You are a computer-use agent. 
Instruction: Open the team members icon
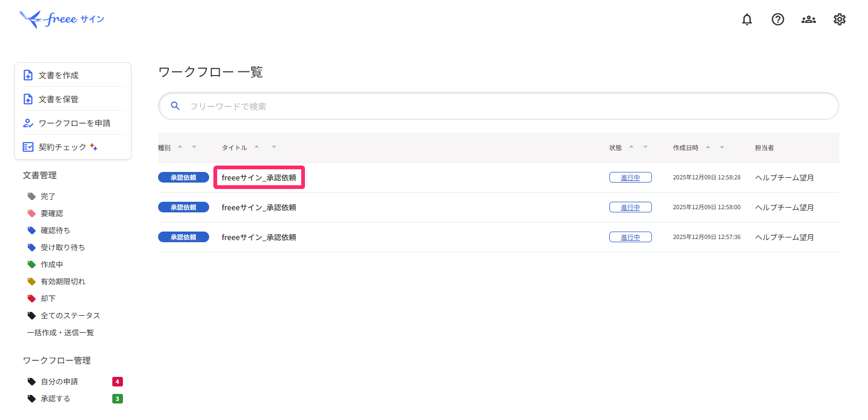(809, 20)
